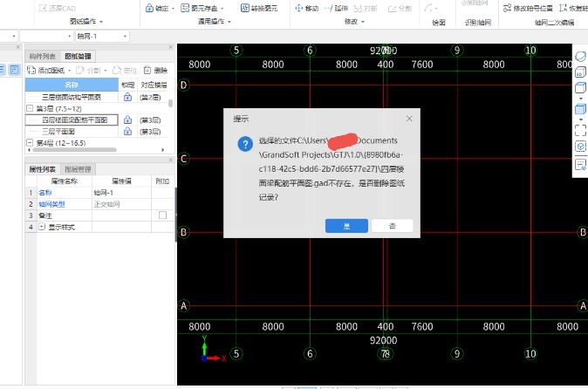The image size is (588, 389).
Task: Switch to the 图纸管理 tab
Action: click(x=78, y=56)
